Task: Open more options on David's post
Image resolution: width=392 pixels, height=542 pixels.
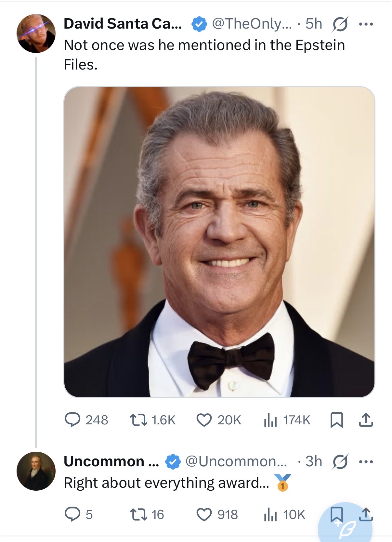Action: [366, 24]
